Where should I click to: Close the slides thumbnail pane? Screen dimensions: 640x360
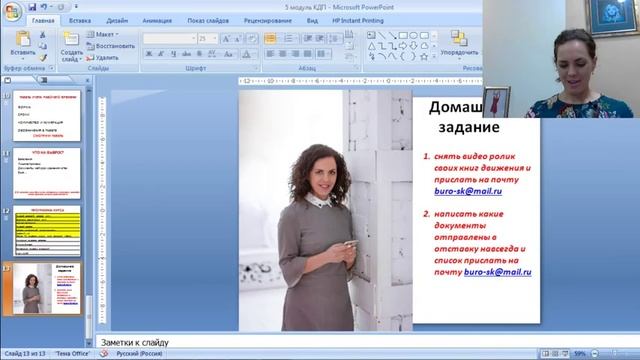click(87, 80)
